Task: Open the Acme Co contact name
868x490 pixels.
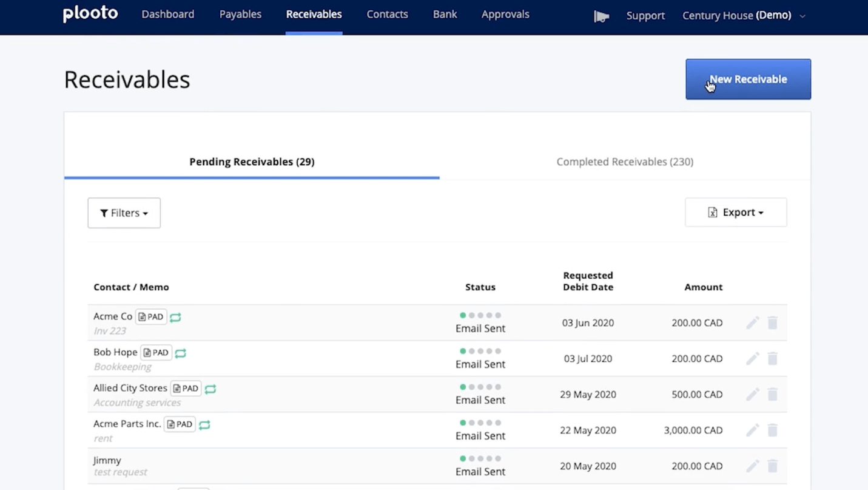Action: coord(113,316)
